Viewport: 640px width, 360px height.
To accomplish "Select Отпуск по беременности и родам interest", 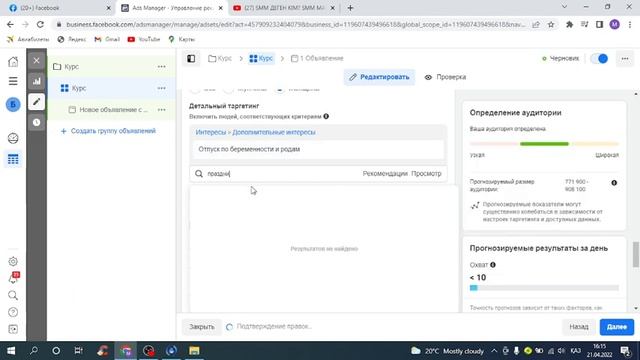I will 318,149.
